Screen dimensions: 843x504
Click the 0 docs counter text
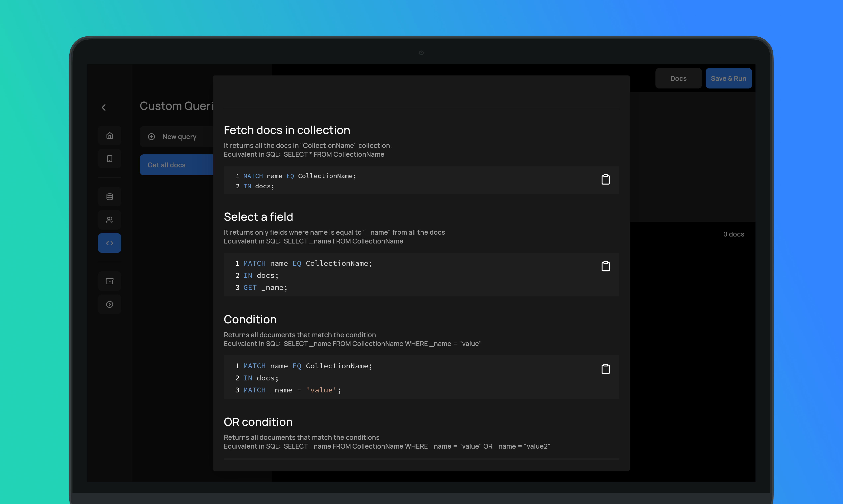[x=733, y=234]
